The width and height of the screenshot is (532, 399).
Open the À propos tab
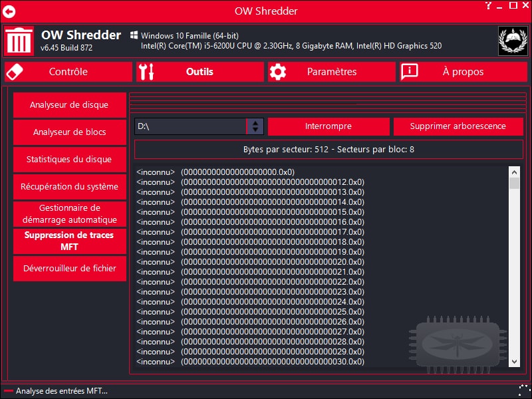[463, 72]
